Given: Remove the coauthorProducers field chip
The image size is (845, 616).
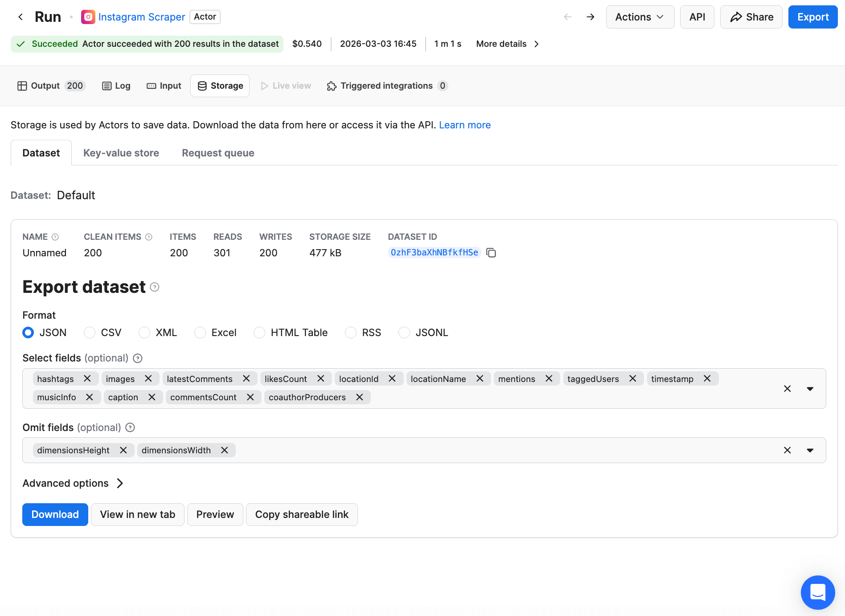Looking at the screenshot, I should coord(360,397).
